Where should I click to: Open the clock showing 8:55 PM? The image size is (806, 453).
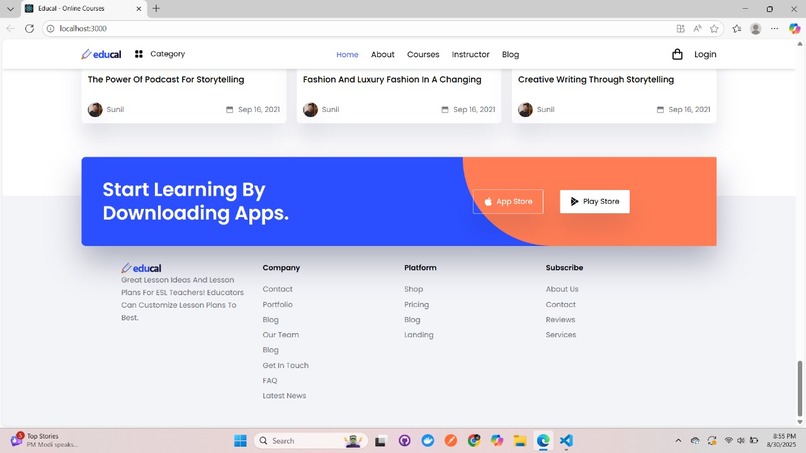(x=781, y=440)
